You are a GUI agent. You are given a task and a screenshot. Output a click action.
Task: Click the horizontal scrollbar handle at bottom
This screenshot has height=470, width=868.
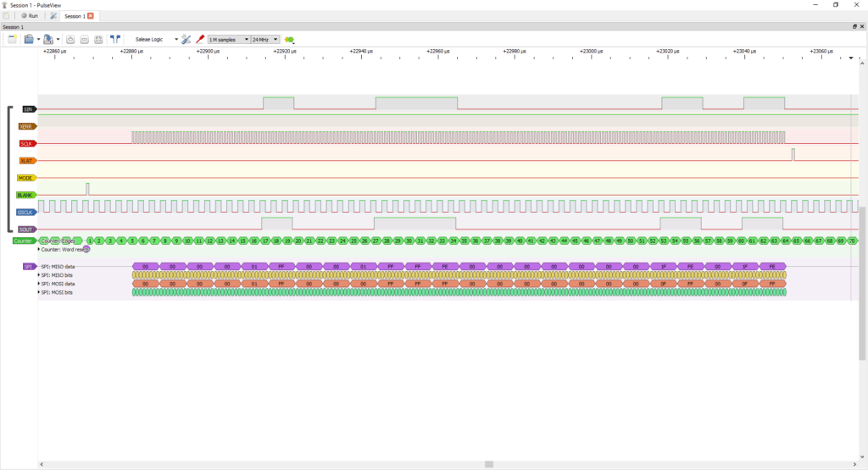tap(489, 464)
